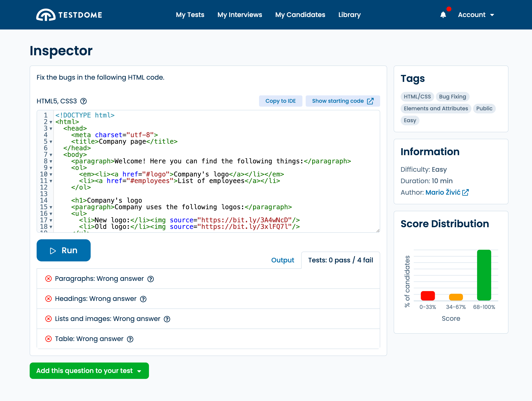This screenshot has width=532, height=401.
Task: Open the Account dropdown menu
Action: pyautogui.click(x=476, y=15)
